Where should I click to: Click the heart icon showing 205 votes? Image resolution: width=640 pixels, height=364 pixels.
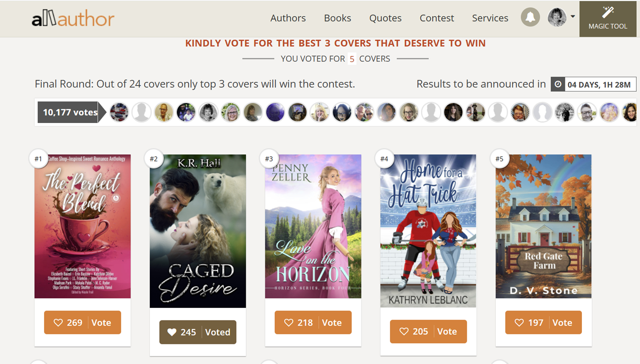(404, 332)
